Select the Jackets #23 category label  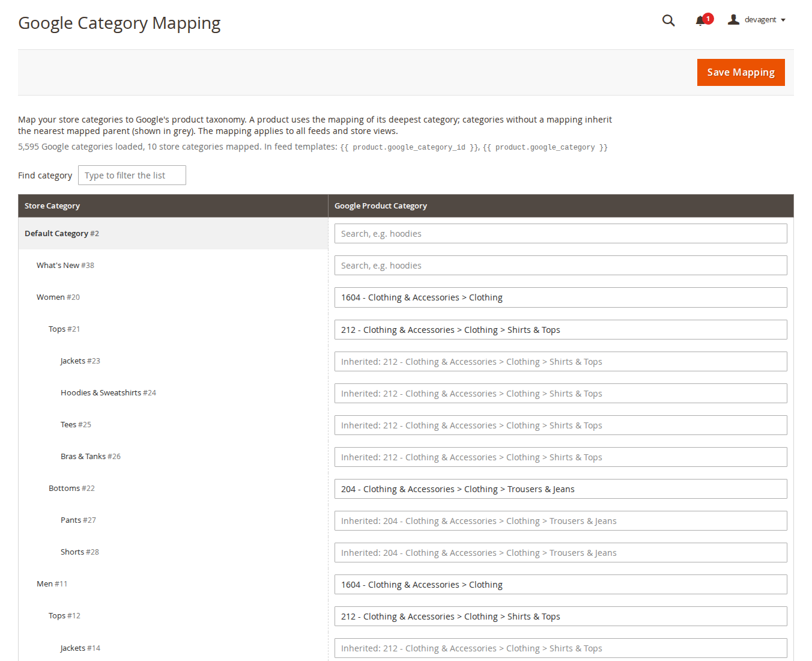(x=80, y=361)
